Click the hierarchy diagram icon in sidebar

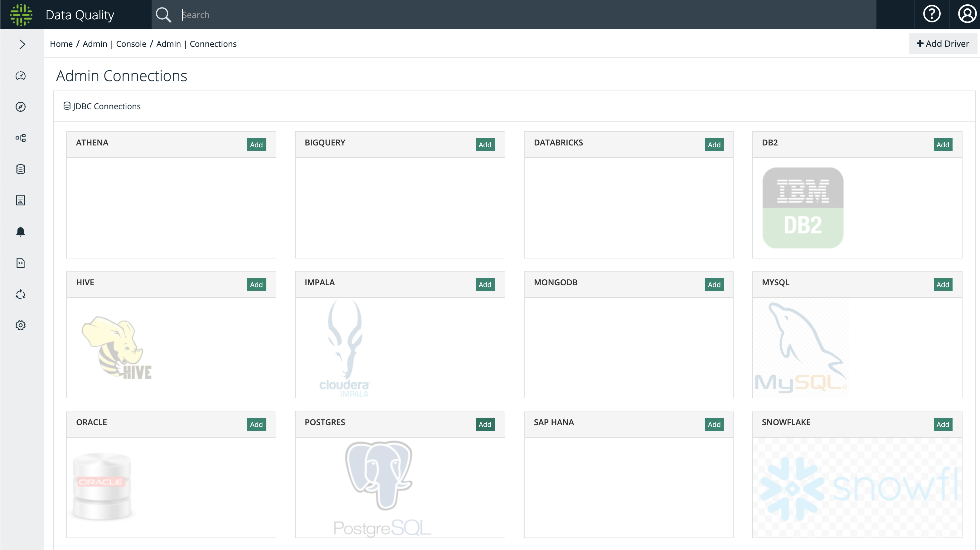[21, 138]
